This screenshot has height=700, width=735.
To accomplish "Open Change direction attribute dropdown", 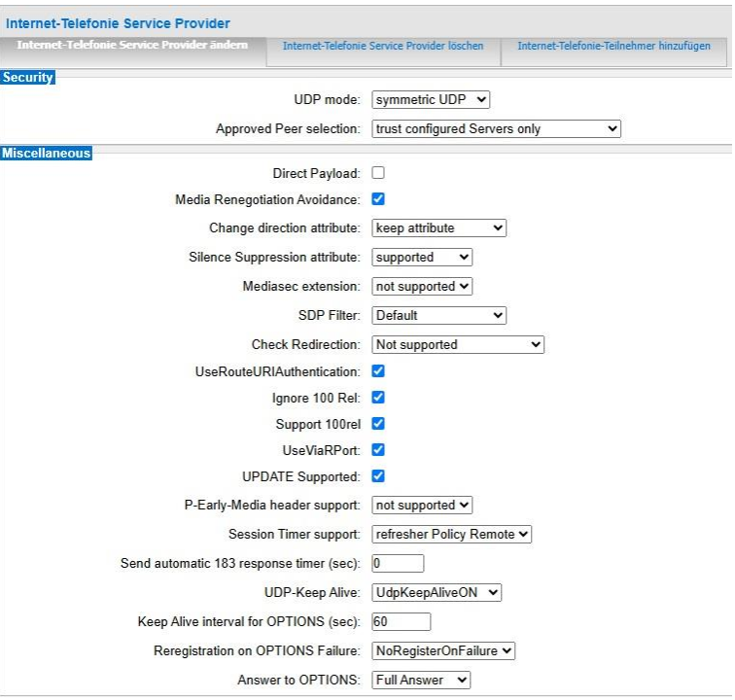I will click(x=439, y=228).
